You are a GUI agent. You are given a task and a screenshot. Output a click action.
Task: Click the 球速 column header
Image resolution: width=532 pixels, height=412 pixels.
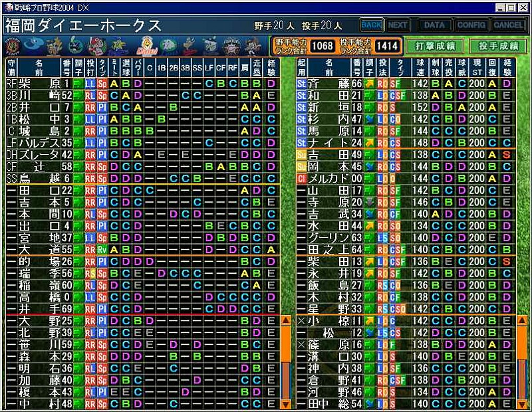(x=420, y=68)
